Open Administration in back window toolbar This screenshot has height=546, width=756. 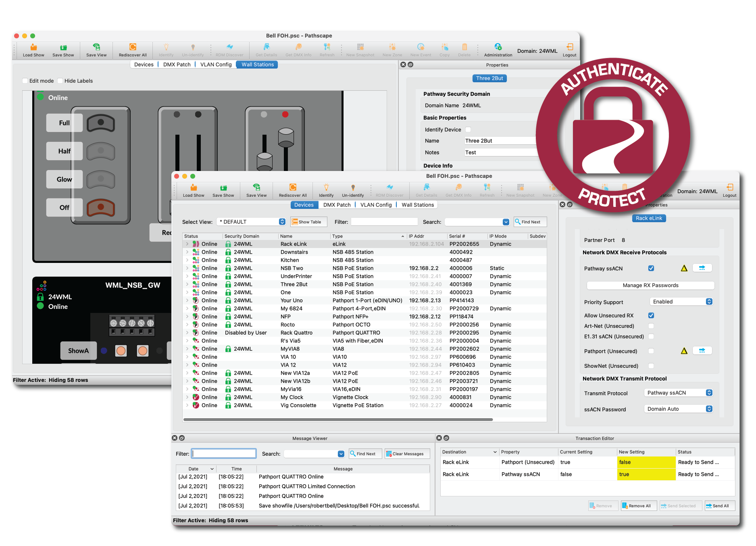(x=498, y=50)
